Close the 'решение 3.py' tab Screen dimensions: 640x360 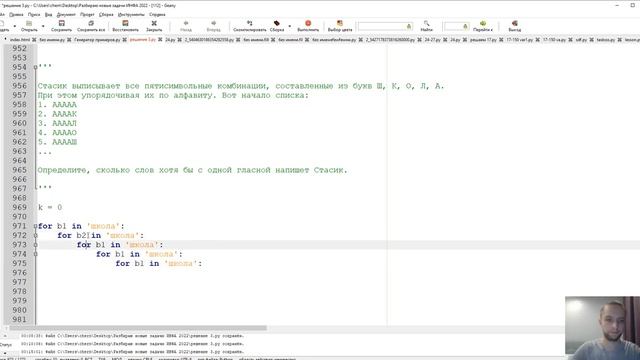tap(160, 40)
